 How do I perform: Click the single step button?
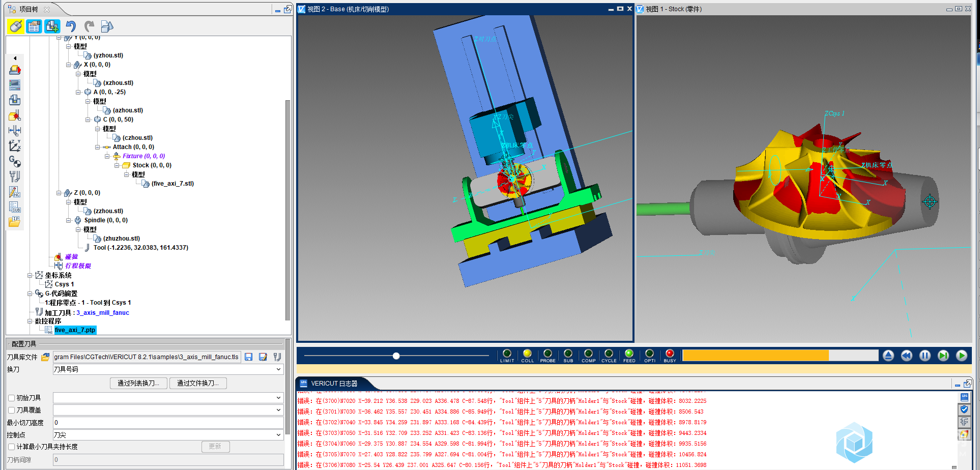[943, 356]
